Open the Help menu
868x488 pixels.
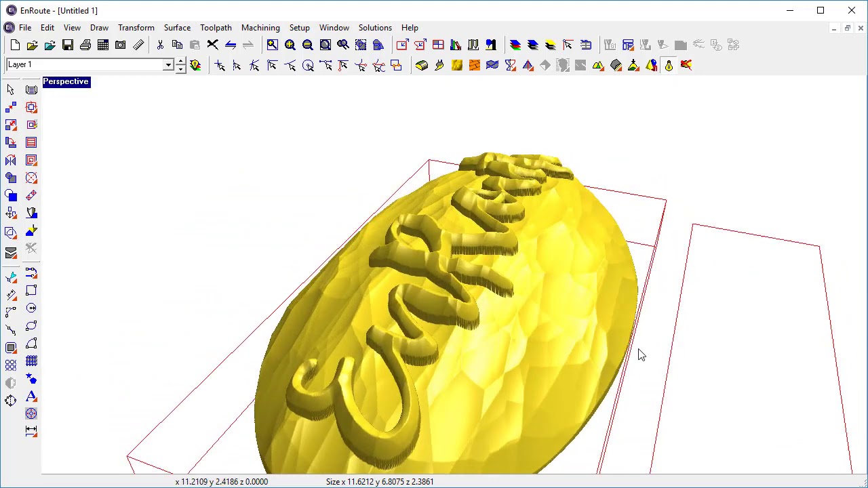[x=410, y=28]
